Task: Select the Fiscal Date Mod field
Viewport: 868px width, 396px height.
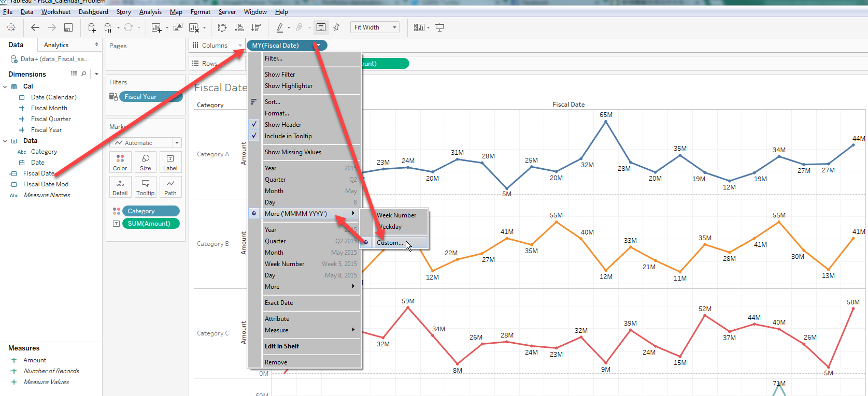Action: click(x=46, y=184)
